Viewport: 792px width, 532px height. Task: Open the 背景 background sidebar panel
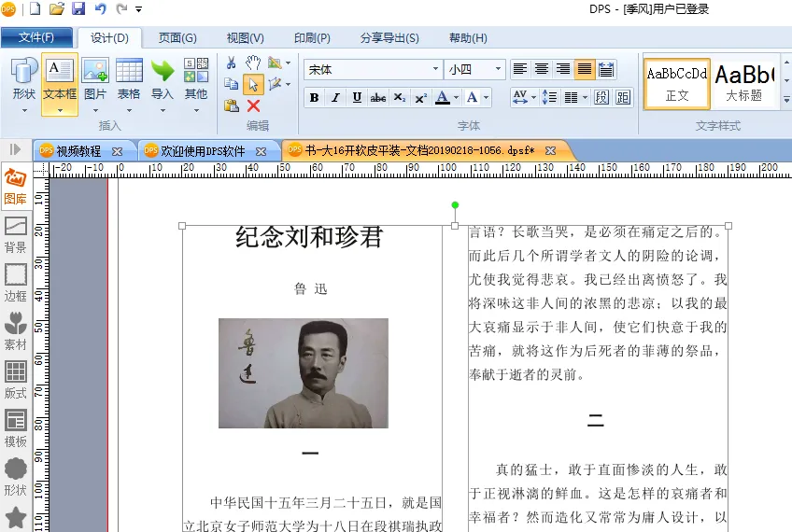point(16,234)
